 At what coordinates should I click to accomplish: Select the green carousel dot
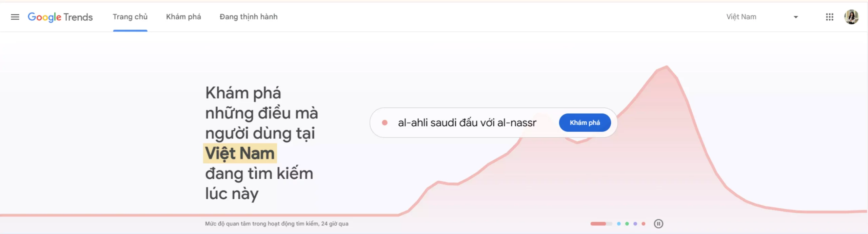coord(627,224)
